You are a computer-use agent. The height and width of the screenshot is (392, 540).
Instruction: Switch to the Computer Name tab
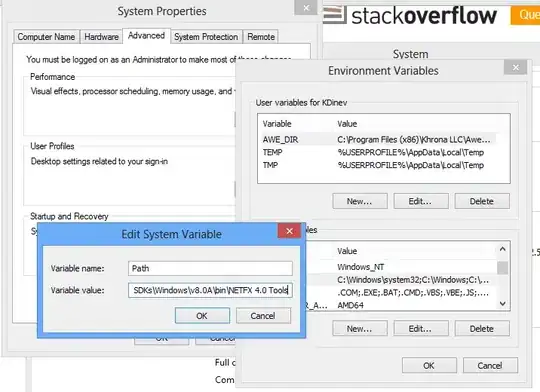pos(46,37)
